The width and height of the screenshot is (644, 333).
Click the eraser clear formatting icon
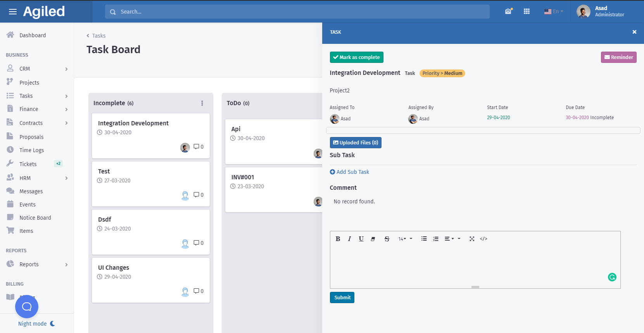[x=373, y=239]
